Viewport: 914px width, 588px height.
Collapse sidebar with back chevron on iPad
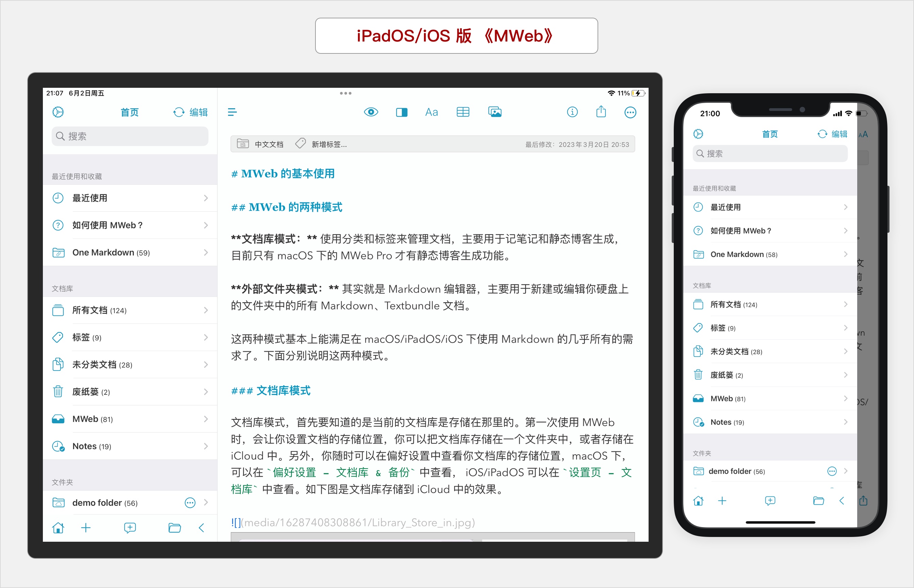(201, 528)
